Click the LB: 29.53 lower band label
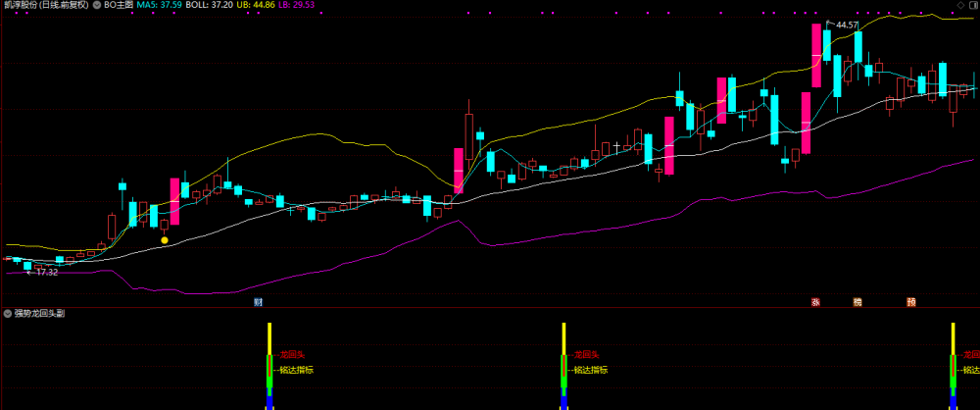 [298, 4]
